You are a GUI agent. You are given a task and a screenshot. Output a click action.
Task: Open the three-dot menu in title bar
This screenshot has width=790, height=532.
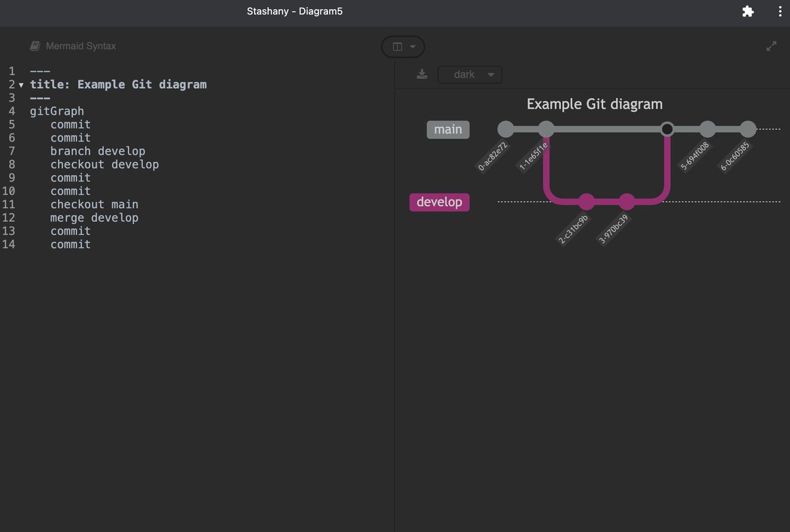pyautogui.click(x=779, y=11)
